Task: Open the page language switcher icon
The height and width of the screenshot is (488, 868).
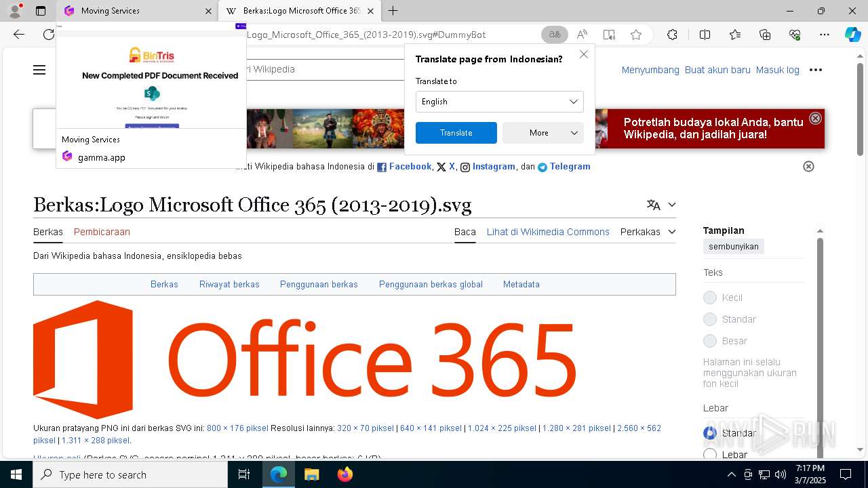Action: (654, 205)
